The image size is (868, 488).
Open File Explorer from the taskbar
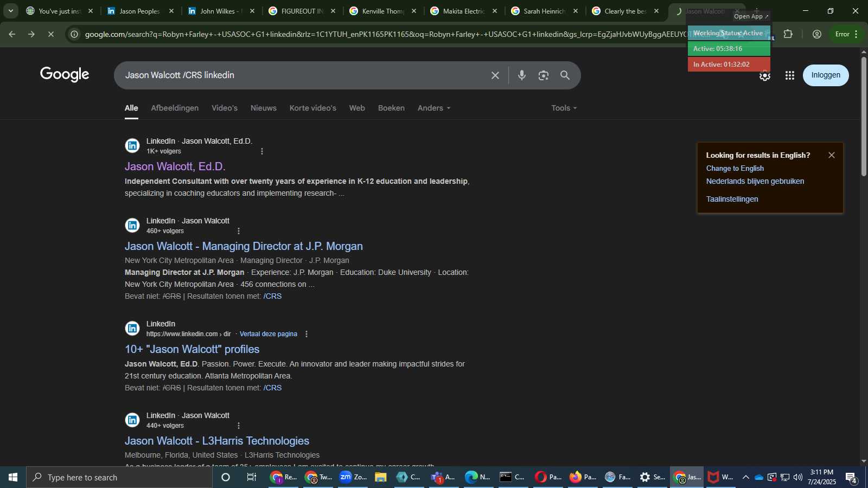tap(380, 477)
